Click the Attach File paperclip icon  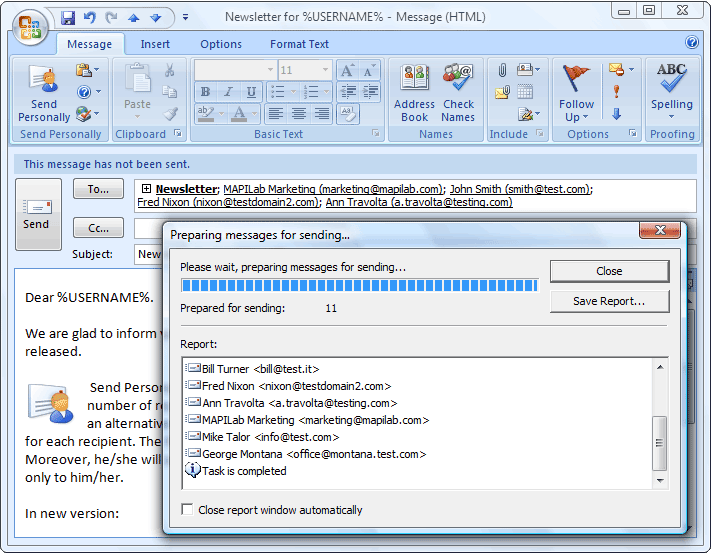point(502,70)
